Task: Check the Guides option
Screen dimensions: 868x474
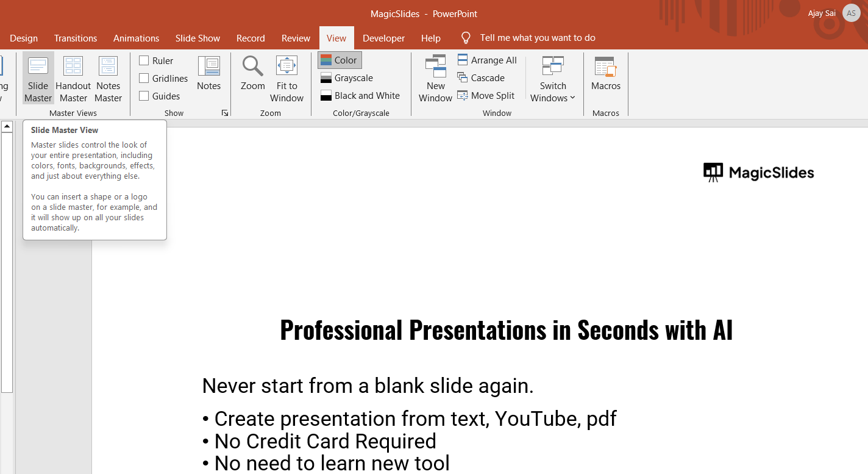Action: 144,96
